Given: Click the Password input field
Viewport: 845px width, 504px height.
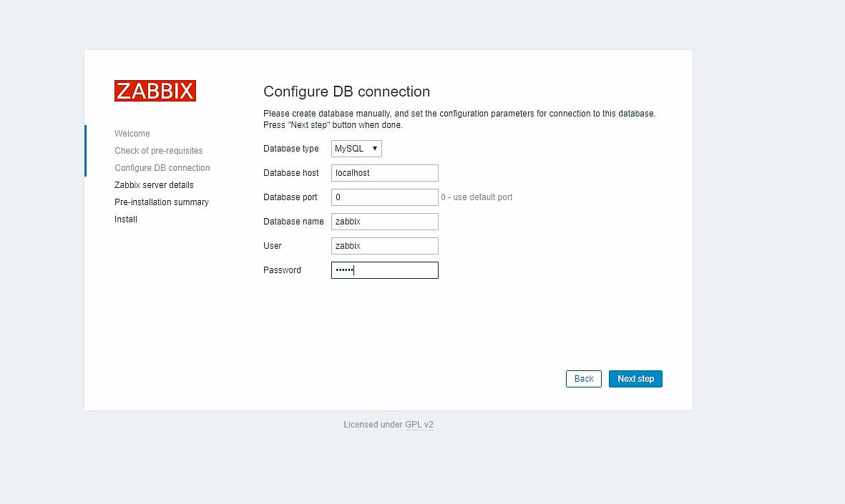Looking at the screenshot, I should tap(384, 270).
